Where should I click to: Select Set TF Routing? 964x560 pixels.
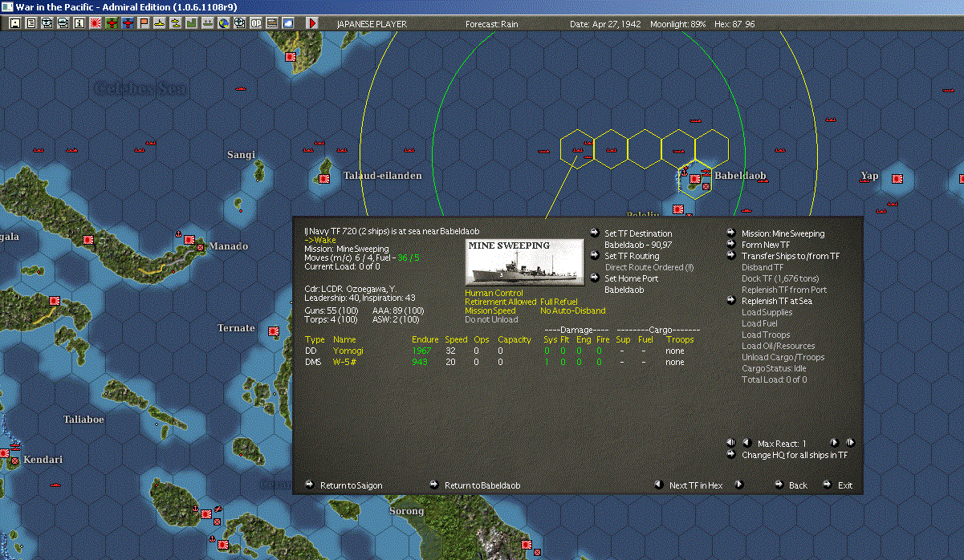pyautogui.click(x=632, y=256)
